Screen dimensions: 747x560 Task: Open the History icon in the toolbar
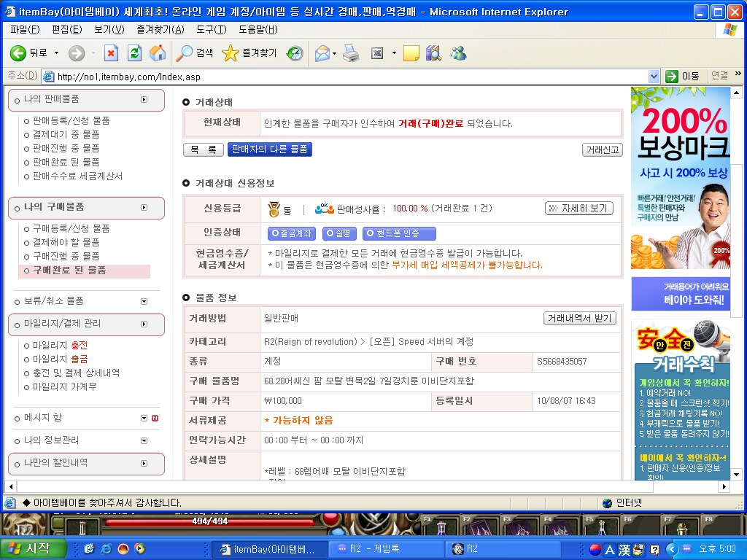pos(295,53)
